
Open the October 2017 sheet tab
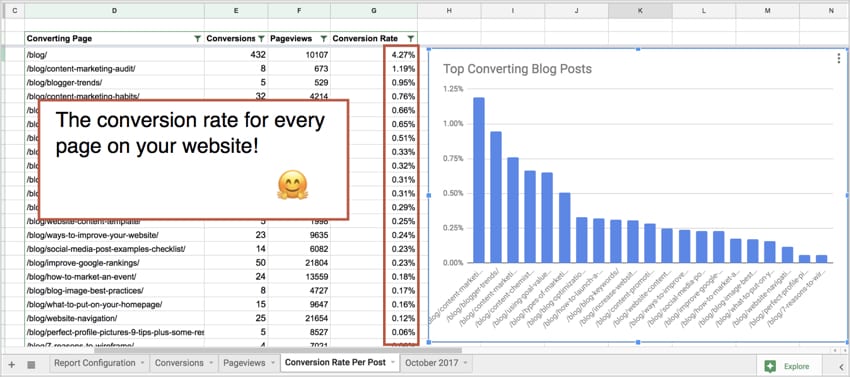(432, 363)
